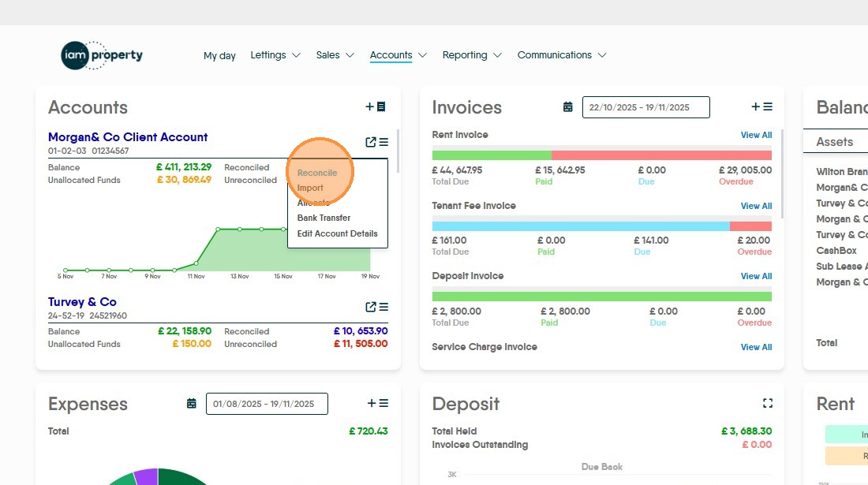The height and width of the screenshot is (485, 868).
Task: Click Invoices date range field
Action: pyautogui.click(x=646, y=107)
